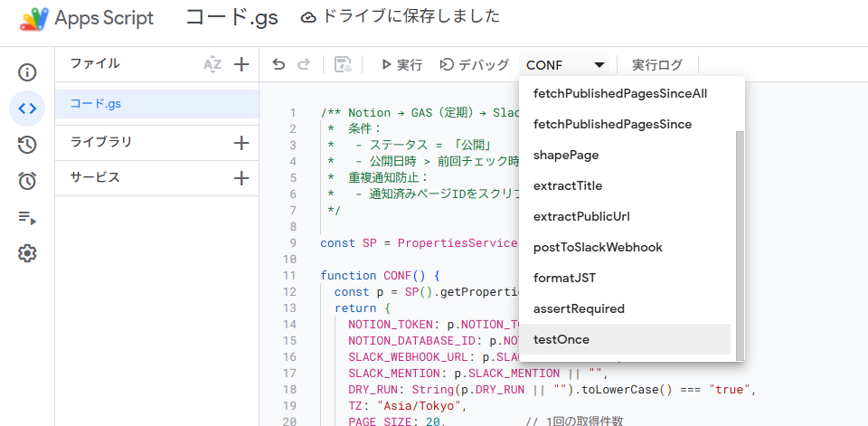Screen dimensions: 868x426
Task: Open Triggers alarm clock icon
Action: 27,181
